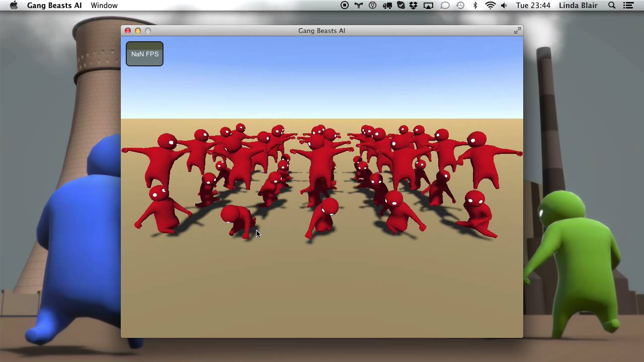This screenshot has height=362, width=644.
Task: Click the Messages speech bubble icon
Action: (x=445, y=6)
